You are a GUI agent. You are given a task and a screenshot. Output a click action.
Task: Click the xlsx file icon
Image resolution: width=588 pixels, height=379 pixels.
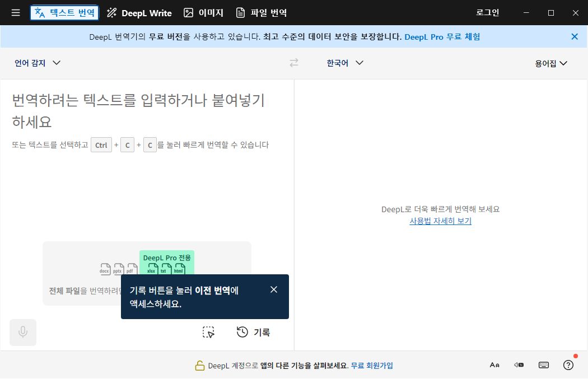(x=152, y=269)
